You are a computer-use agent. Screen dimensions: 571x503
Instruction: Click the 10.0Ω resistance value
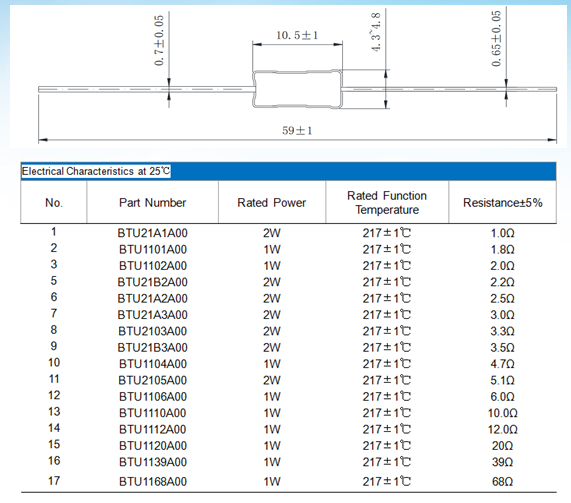503,413
